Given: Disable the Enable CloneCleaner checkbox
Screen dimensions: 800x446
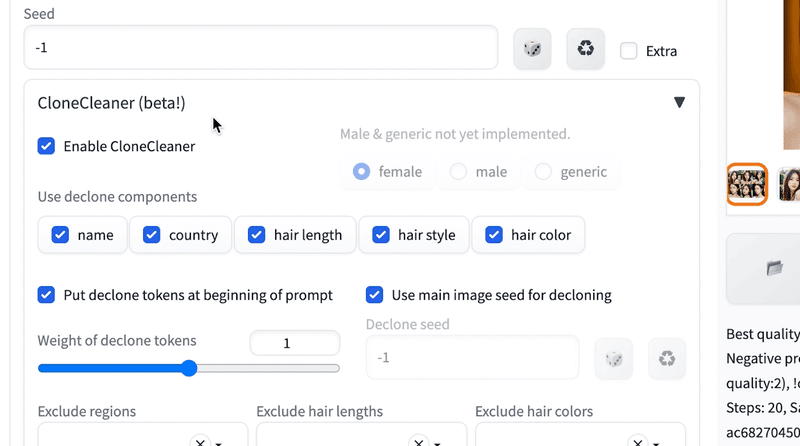Looking at the screenshot, I should (x=46, y=146).
